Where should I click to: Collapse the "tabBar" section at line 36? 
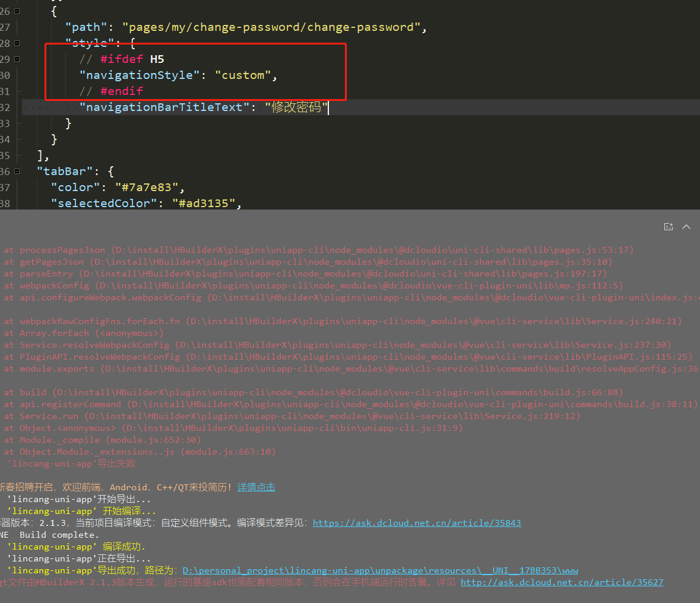pyautogui.click(x=16, y=171)
